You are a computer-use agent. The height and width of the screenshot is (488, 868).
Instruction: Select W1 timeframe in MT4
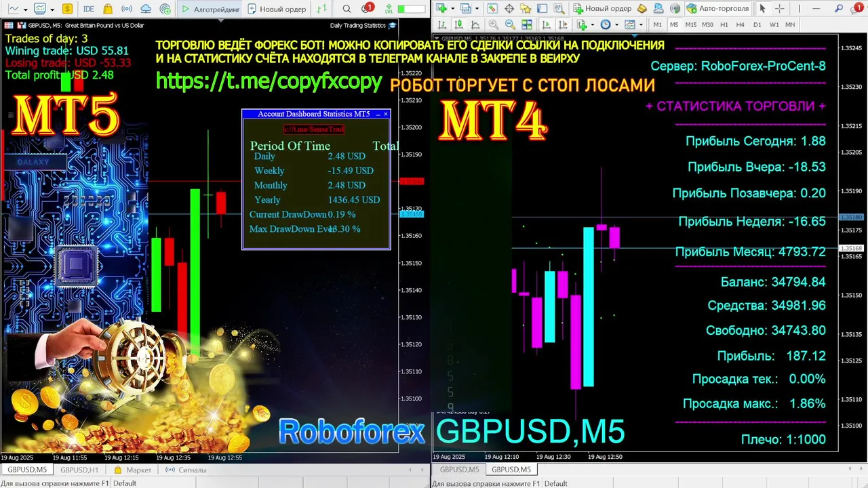[774, 24]
